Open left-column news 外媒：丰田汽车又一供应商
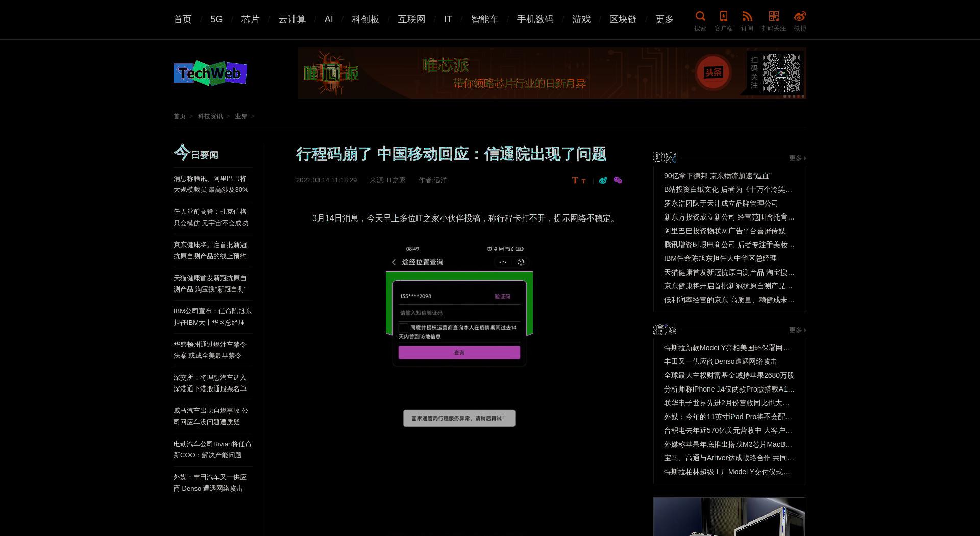Image resolution: width=980 pixels, height=536 pixels. click(210, 483)
